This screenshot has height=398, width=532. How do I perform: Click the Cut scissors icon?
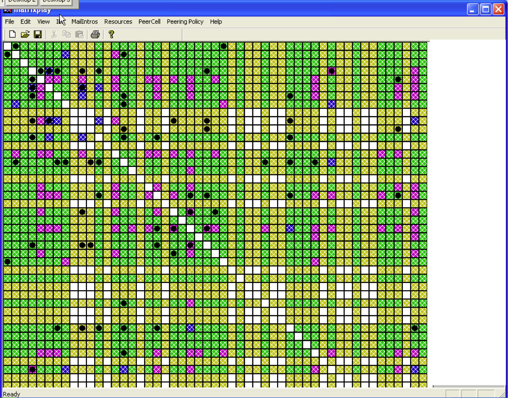(x=54, y=34)
